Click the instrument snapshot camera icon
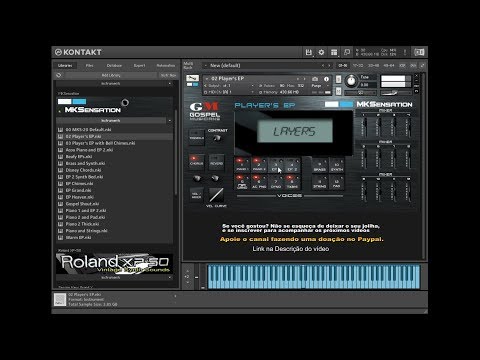 315,79
